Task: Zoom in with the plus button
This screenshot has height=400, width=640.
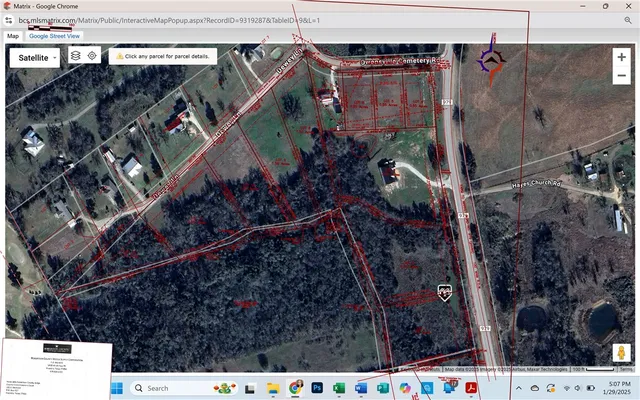Action: (x=621, y=58)
